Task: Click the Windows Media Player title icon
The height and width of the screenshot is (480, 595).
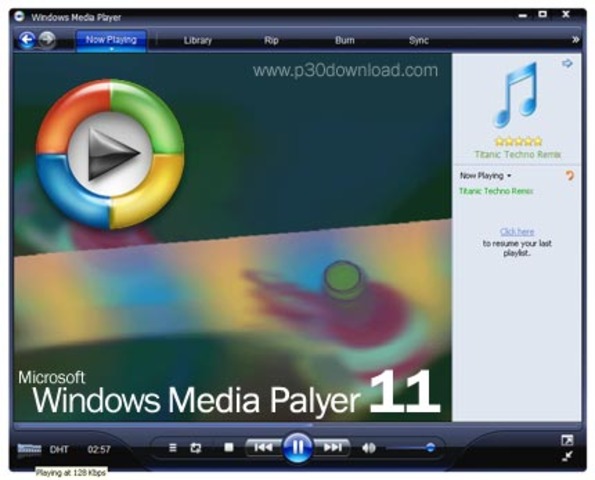Action: coord(19,16)
